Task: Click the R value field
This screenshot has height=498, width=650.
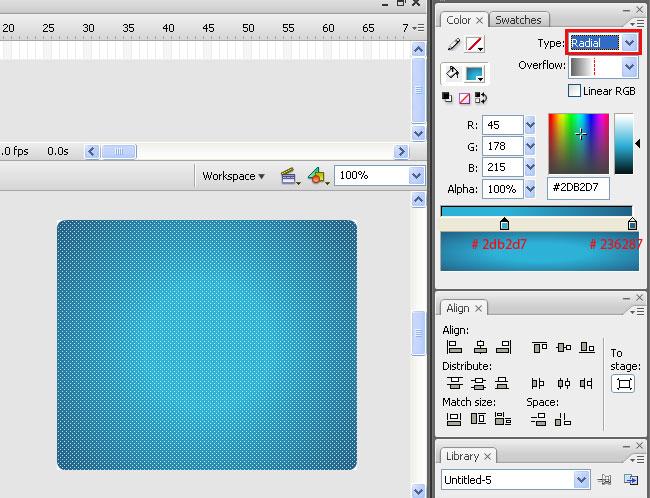Action: tap(502, 125)
